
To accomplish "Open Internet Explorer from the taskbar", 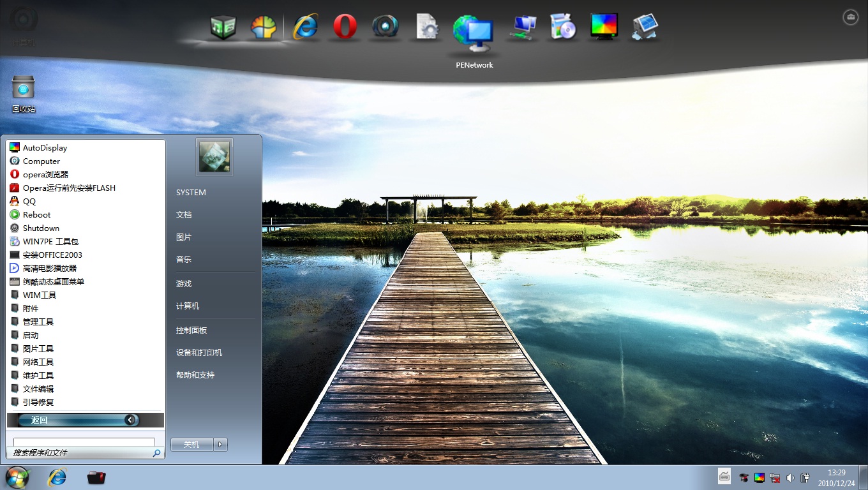I will 57,477.
